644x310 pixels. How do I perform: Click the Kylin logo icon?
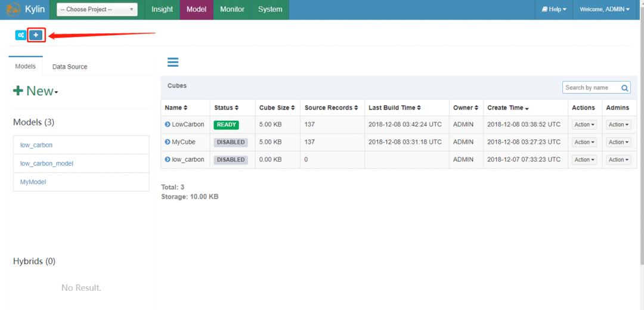tap(14, 9)
